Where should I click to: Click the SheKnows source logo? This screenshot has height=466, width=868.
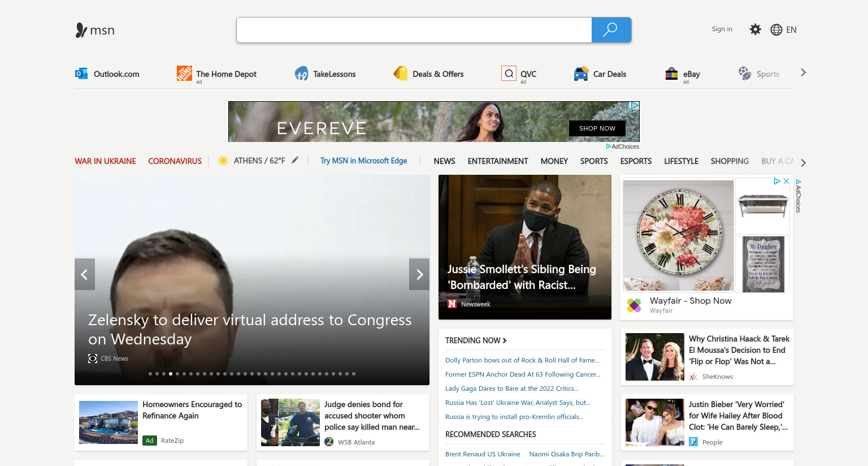coord(693,377)
